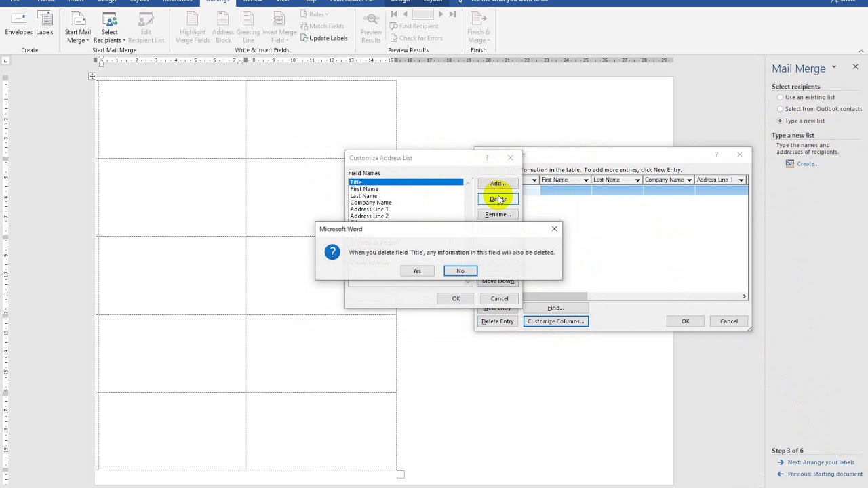Go to first record arrow

(395, 14)
